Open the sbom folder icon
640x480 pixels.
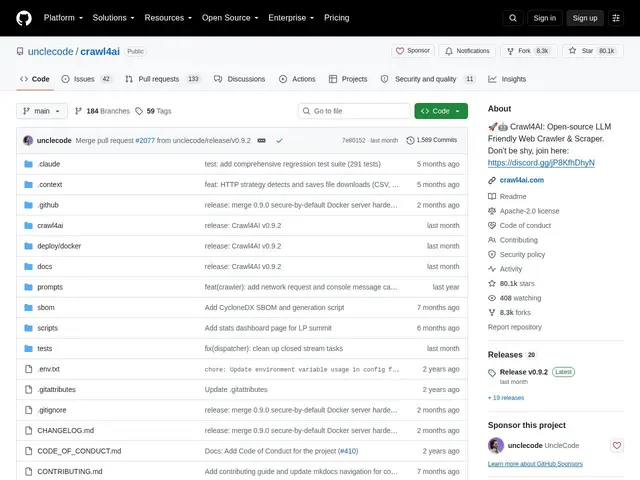coord(28,308)
